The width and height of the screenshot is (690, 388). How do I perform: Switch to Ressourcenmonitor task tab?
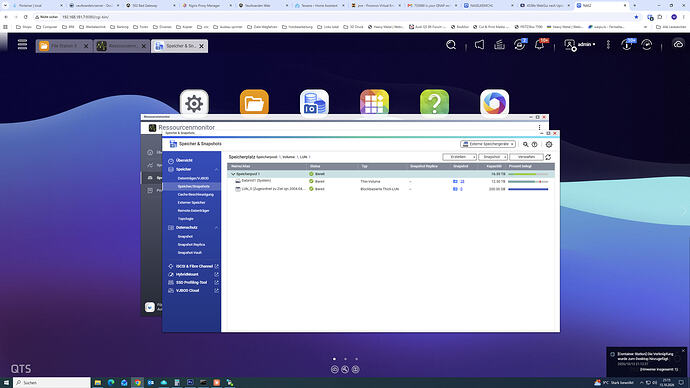(x=122, y=46)
